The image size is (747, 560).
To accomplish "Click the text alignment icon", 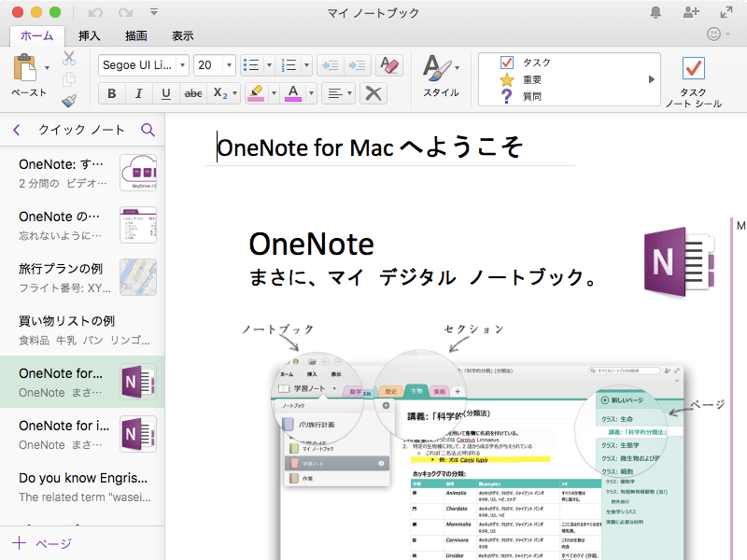I will pyautogui.click(x=335, y=93).
